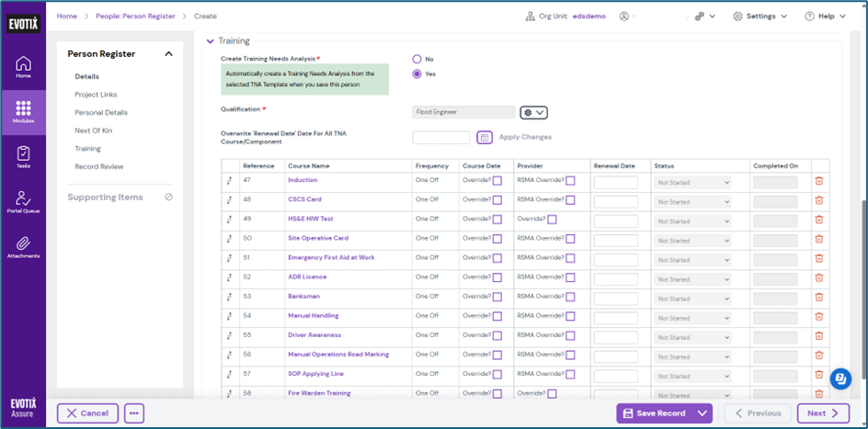
Task: Open the Manual Handling course link
Action: pos(313,315)
